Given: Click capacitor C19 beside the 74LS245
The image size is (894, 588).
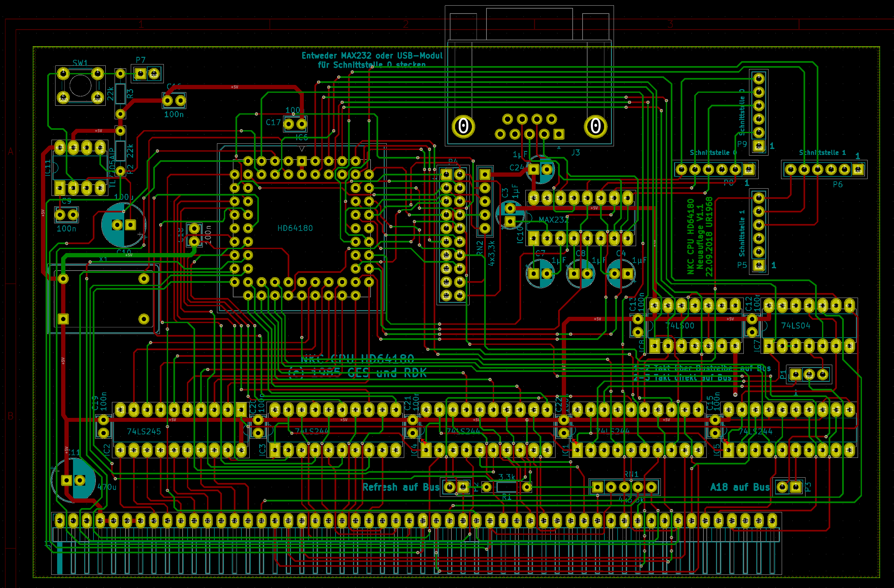Looking at the screenshot, I should pos(103,426).
